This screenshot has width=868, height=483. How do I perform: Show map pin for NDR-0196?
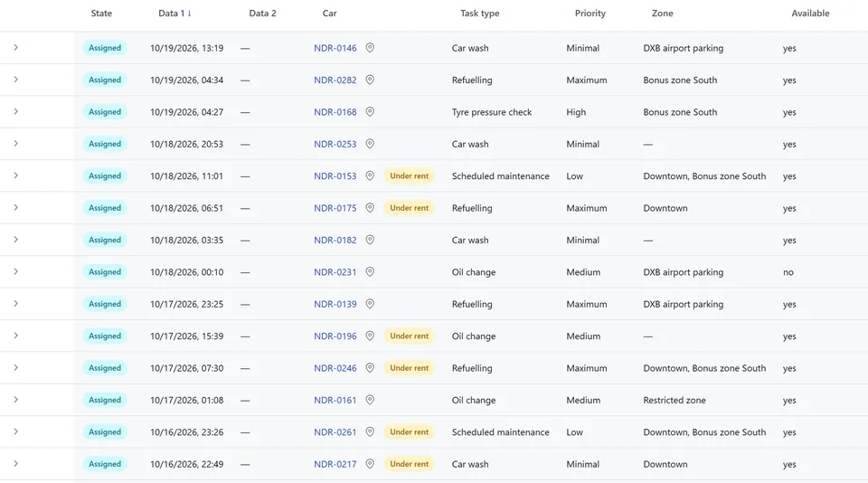click(x=370, y=336)
